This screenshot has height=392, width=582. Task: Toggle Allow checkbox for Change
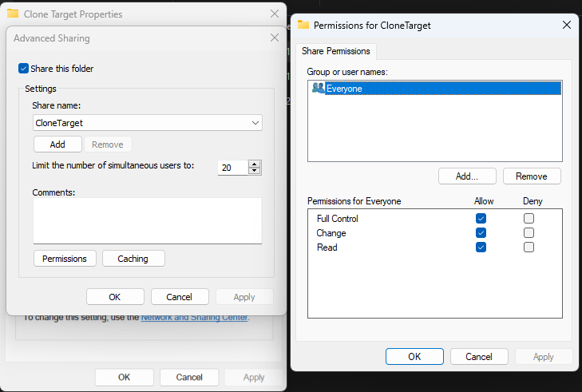pos(481,233)
